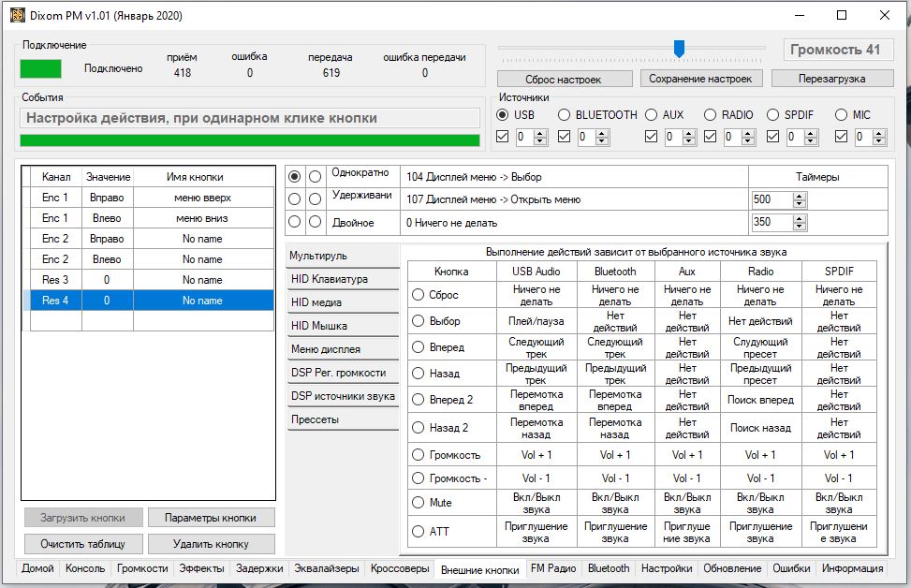The image size is (911, 588).
Task: Switch to the Эквалайзеры tab
Action: click(x=326, y=568)
